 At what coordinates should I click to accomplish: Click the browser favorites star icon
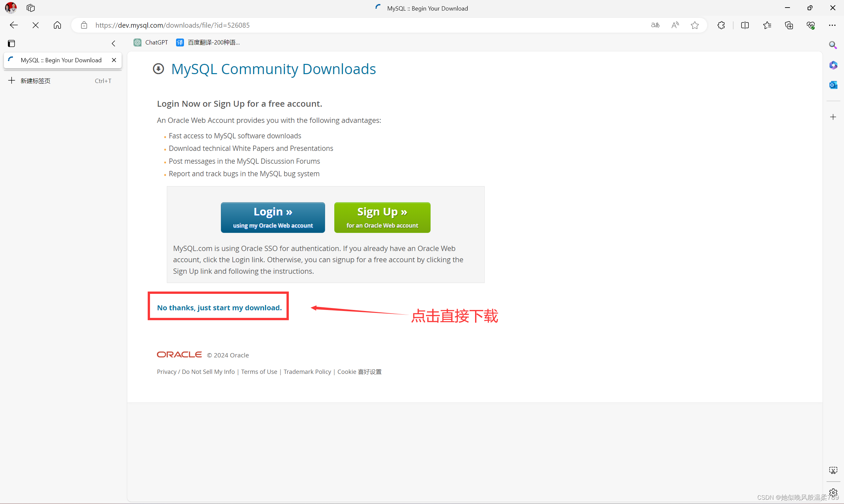pyautogui.click(x=694, y=25)
